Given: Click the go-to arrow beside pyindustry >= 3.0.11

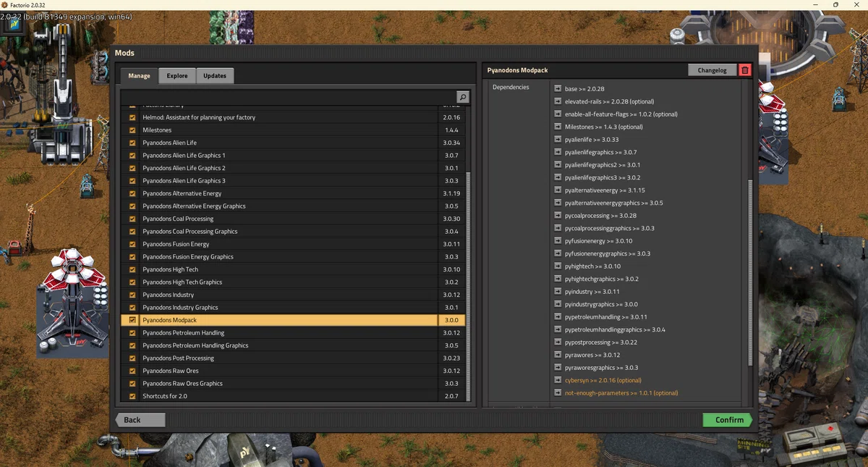Looking at the screenshot, I should (558, 291).
